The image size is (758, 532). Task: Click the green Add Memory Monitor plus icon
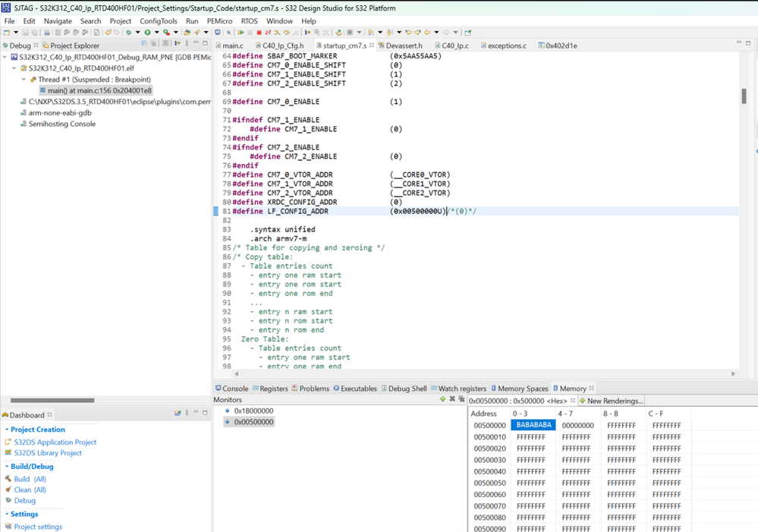442,399
